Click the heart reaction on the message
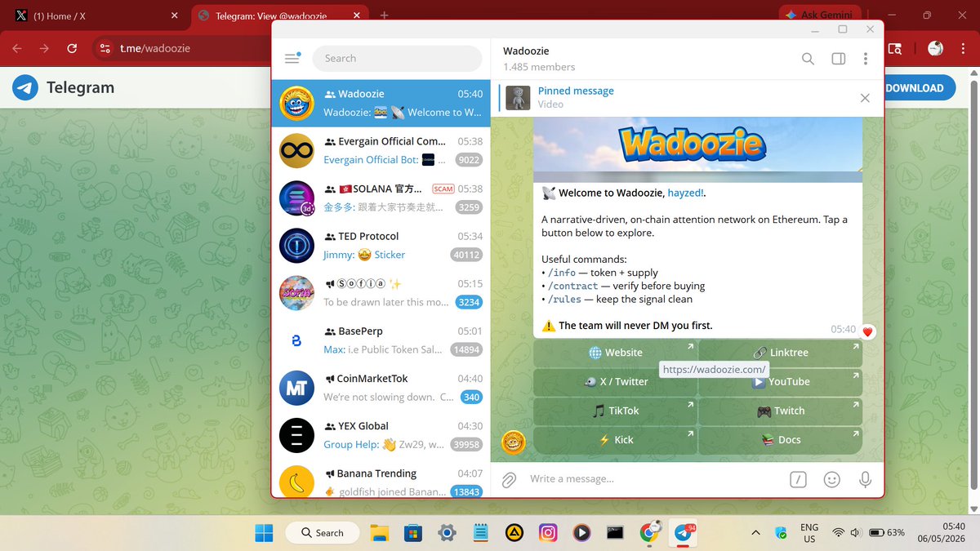980x551 pixels. [x=867, y=331]
